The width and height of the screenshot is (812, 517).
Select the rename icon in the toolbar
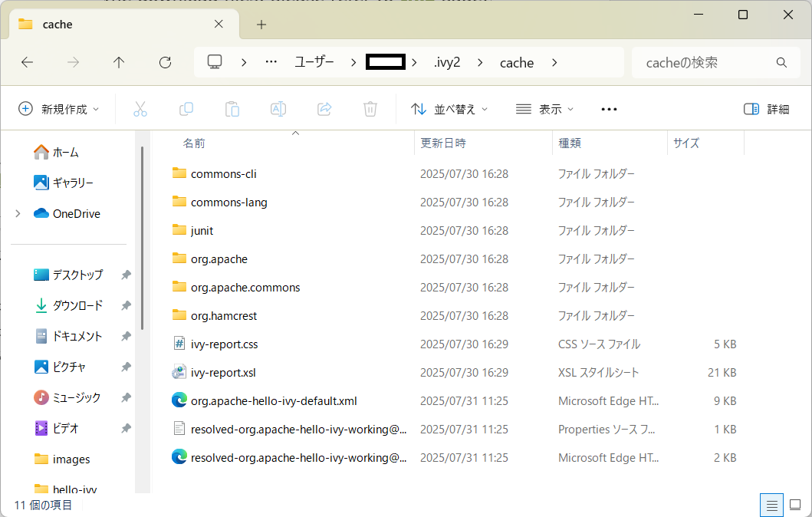point(278,109)
